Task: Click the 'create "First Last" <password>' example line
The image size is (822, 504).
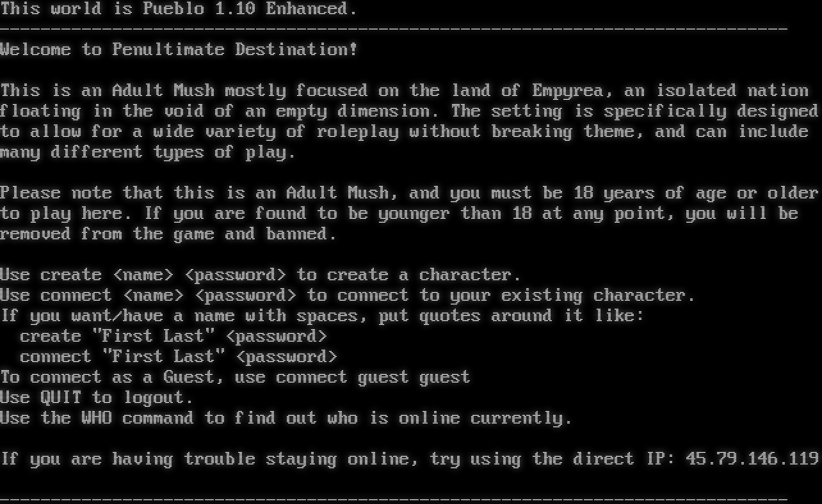Action: point(173,336)
